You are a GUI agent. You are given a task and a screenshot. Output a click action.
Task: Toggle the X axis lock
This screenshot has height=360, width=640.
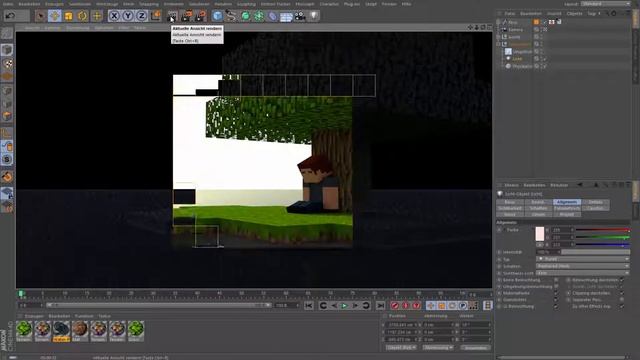click(x=114, y=16)
